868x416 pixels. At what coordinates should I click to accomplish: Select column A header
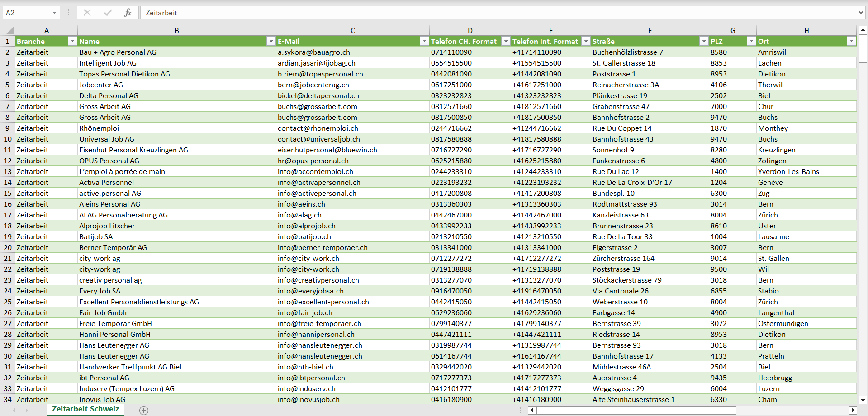[x=47, y=31]
